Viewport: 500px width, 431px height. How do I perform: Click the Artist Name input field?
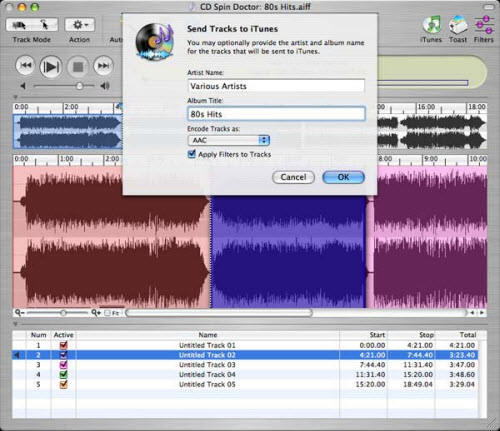click(x=276, y=86)
